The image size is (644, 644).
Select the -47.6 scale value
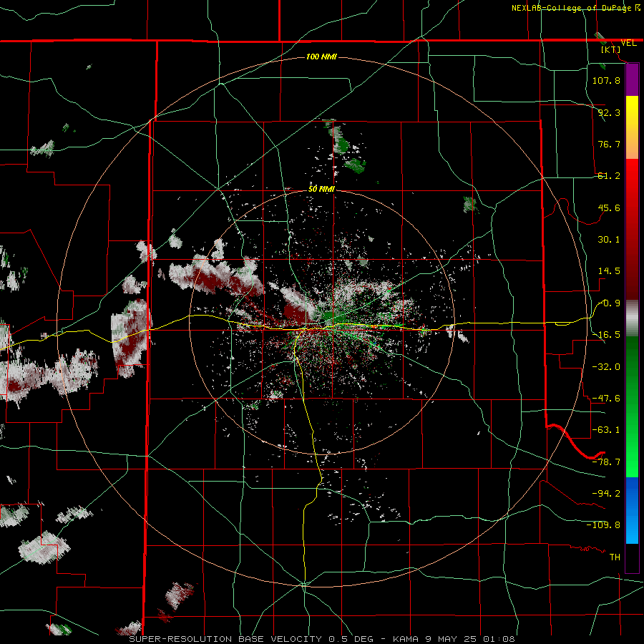point(606,399)
